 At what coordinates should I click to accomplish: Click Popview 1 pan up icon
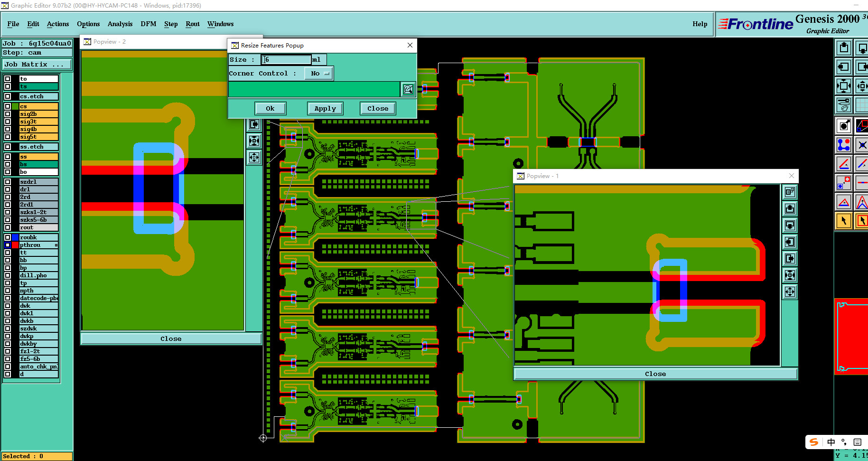click(x=790, y=209)
